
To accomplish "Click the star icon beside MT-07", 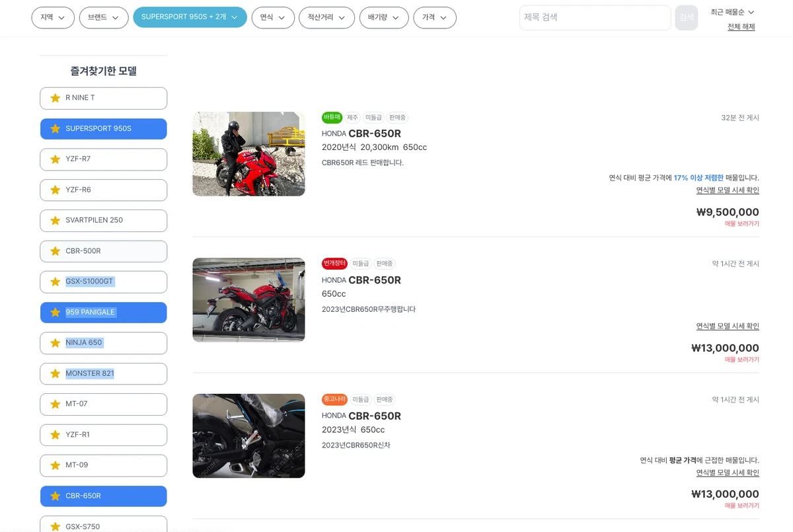I will (56, 404).
